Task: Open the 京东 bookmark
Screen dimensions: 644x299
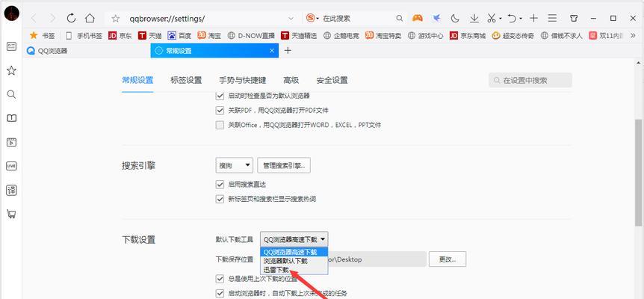Action: pyautogui.click(x=120, y=36)
